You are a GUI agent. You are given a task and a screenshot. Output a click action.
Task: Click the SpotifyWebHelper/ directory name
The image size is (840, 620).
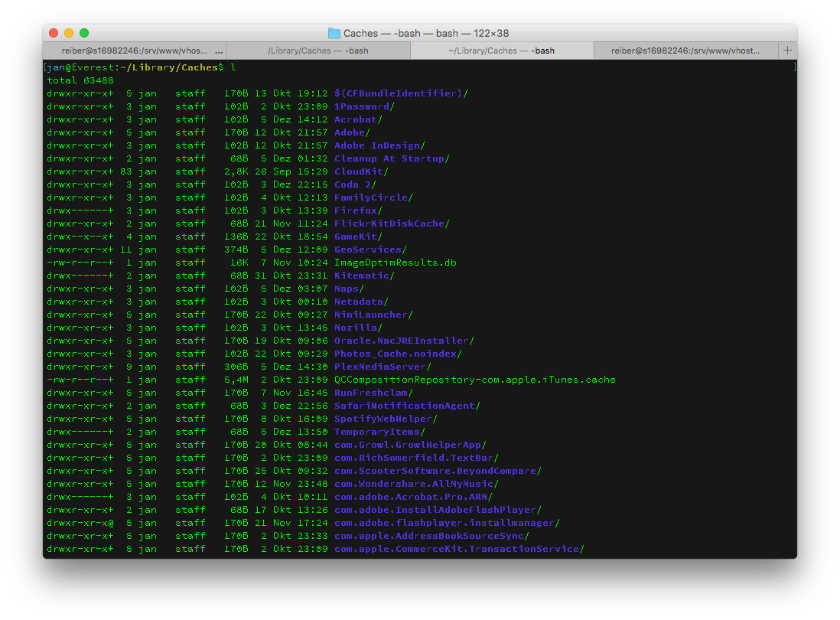click(x=386, y=419)
